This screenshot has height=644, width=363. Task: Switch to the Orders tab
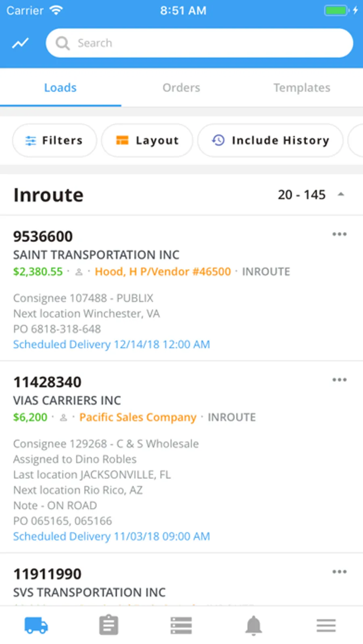tap(181, 87)
